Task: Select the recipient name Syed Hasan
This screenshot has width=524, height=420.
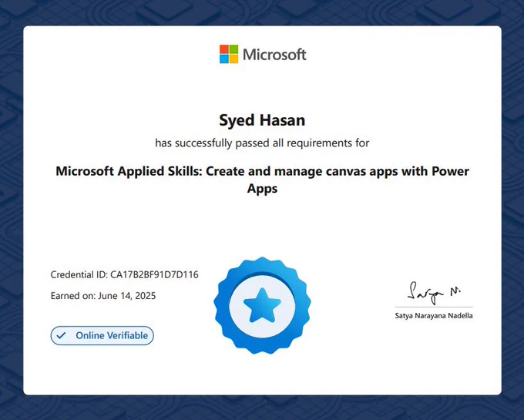Action: click(x=262, y=120)
